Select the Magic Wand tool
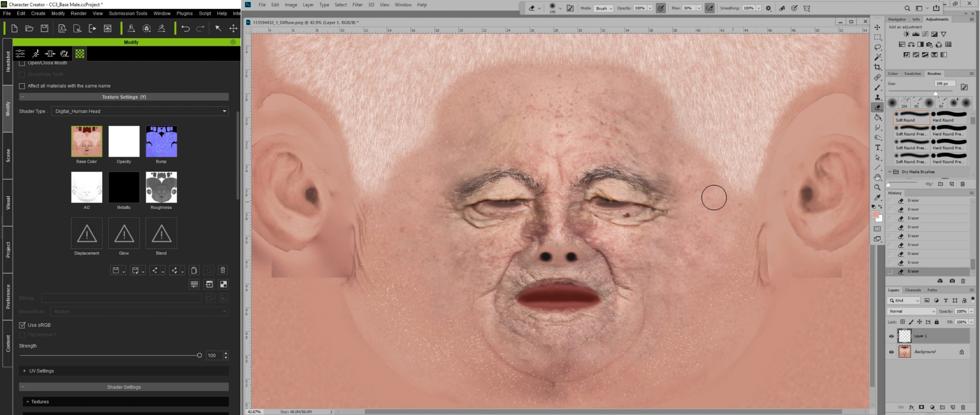The height and width of the screenshot is (415, 980). click(x=877, y=57)
